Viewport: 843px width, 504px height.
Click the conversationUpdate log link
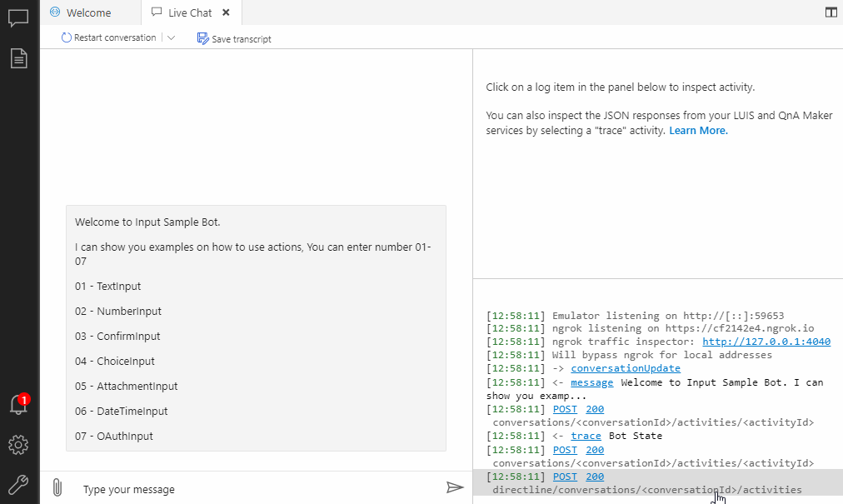tap(625, 368)
